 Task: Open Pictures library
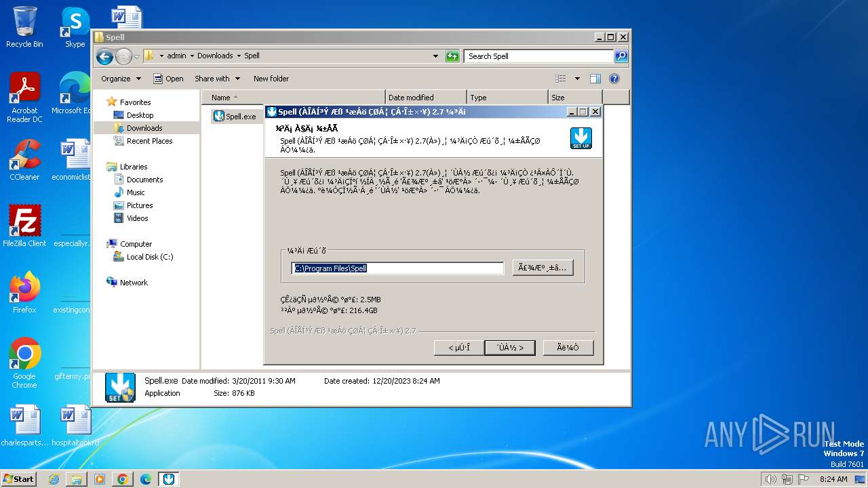[140, 205]
